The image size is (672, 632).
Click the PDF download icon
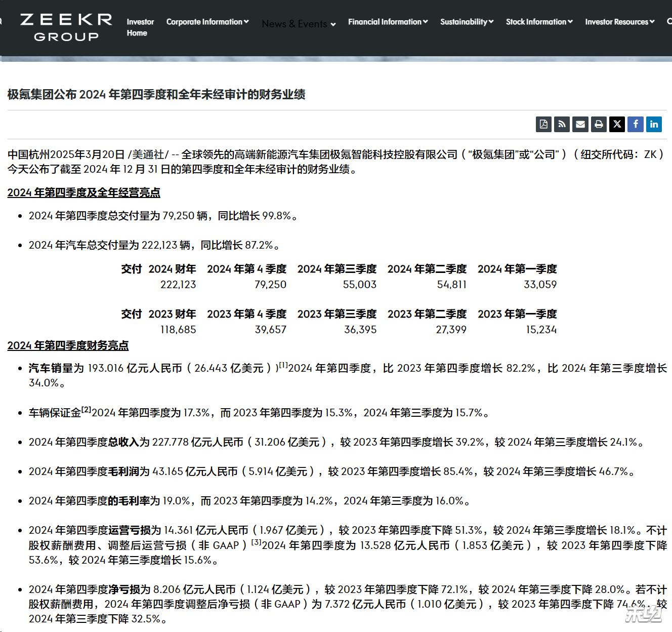click(x=544, y=124)
